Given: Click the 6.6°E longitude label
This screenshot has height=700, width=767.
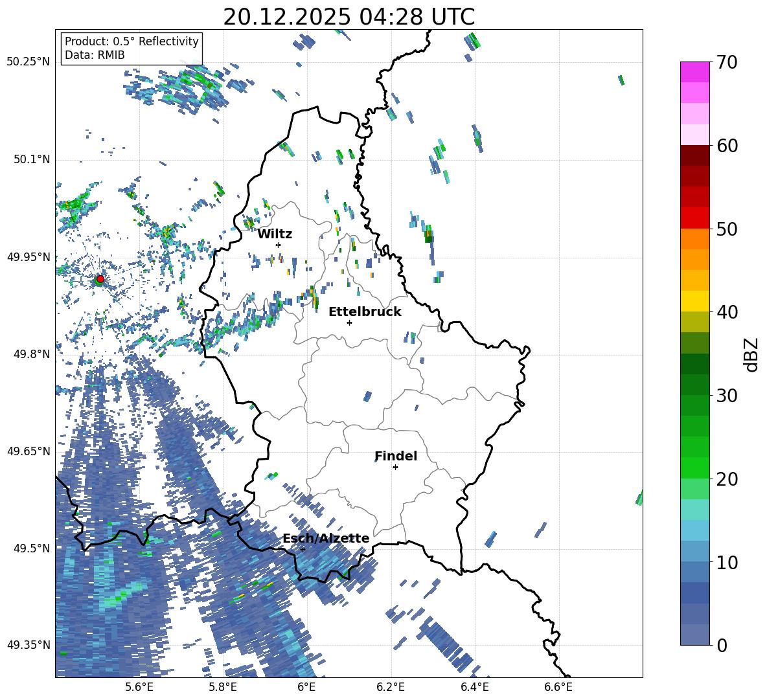Looking at the screenshot, I should (558, 687).
